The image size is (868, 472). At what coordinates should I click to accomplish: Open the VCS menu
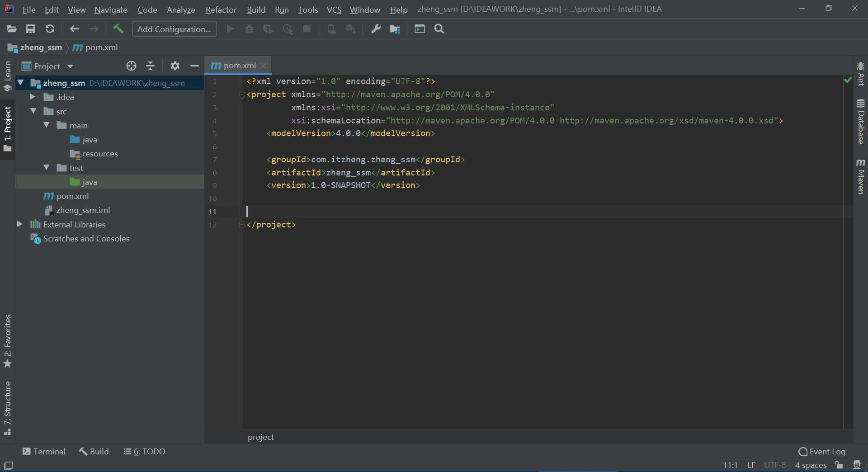click(x=334, y=9)
